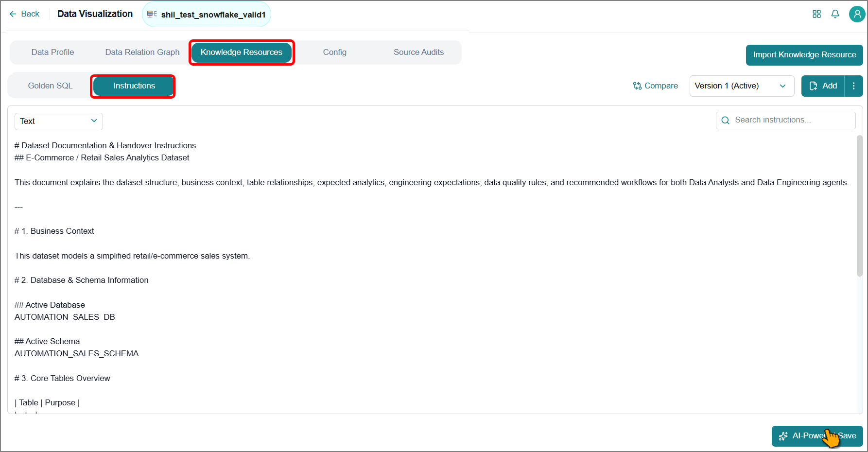Viewport: 868px width, 452px height.
Task: Click the '## Active Database' line
Action: (x=50, y=305)
